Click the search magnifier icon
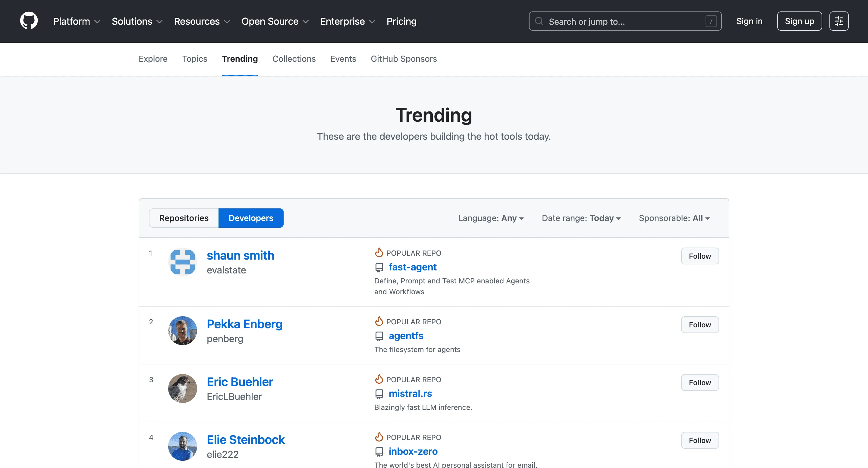This screenshot has width=868, height=468. coord(539,21)
